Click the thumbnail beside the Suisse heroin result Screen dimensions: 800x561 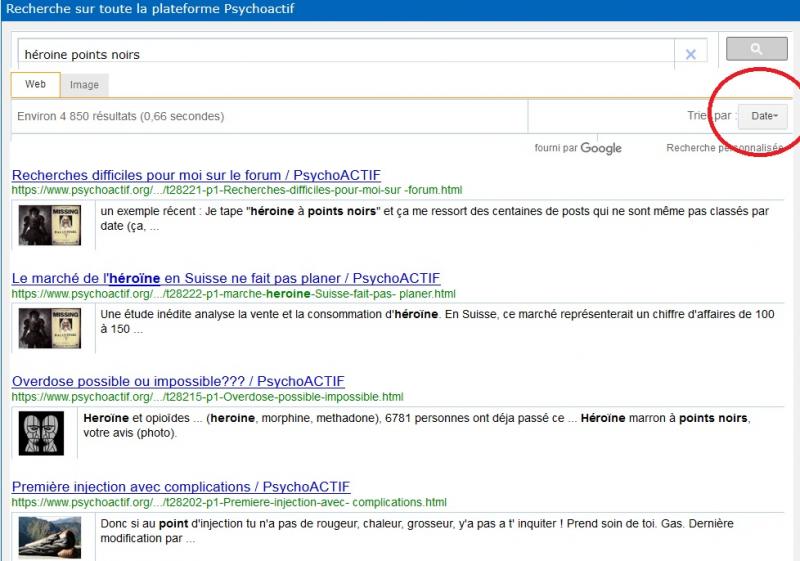(x=49, y=327)
